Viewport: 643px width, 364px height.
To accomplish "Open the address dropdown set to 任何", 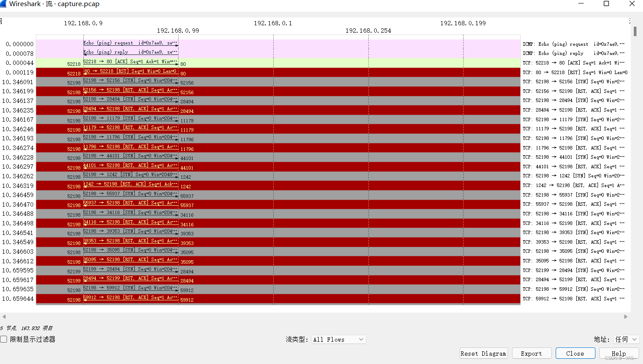I will 626,339.
